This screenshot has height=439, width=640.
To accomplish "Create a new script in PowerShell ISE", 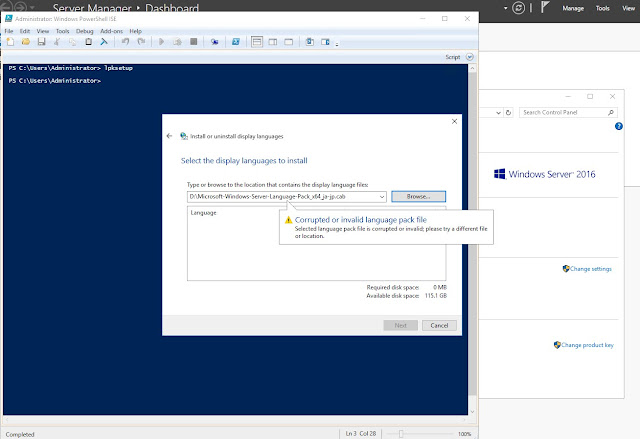I will coord(10,42).
